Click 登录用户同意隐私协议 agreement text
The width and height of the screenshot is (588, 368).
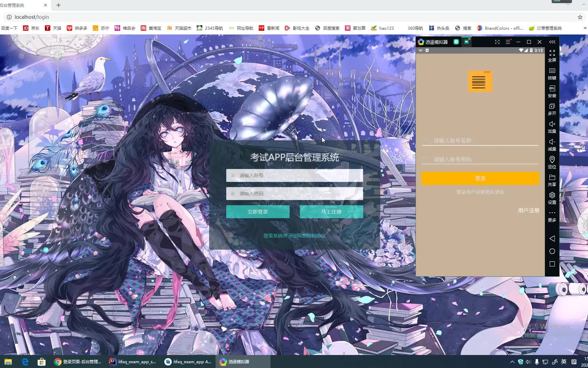(480, 192)
